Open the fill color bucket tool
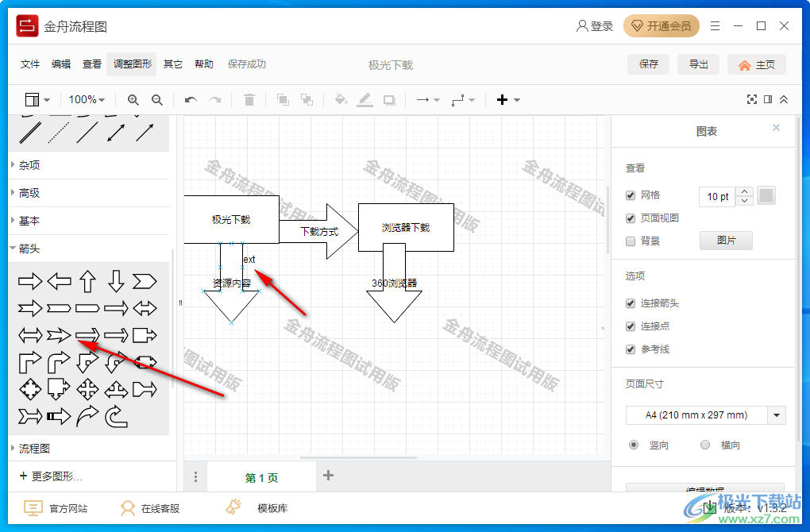Screen dimensions: 810x532 pos(341,100)
